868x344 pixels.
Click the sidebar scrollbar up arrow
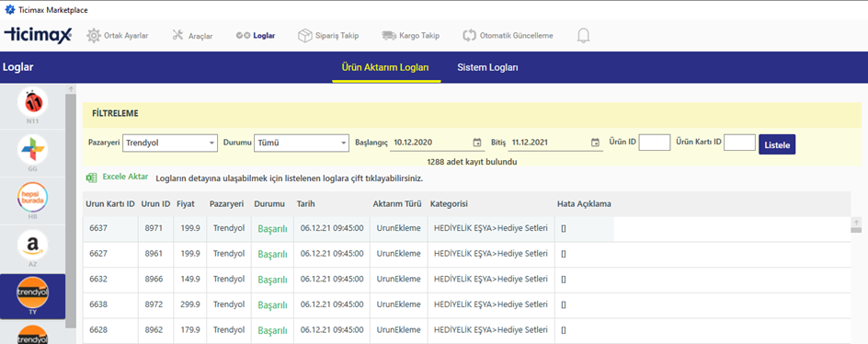71,88
